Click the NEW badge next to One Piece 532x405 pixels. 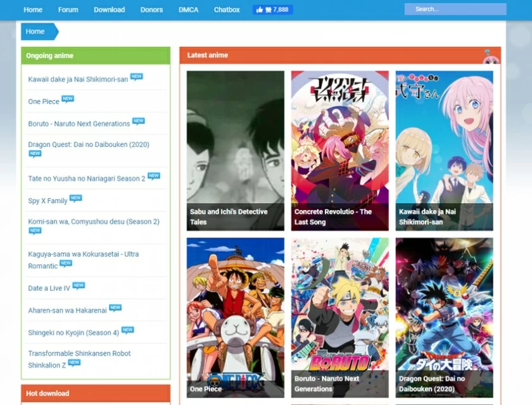coord(68,98)
